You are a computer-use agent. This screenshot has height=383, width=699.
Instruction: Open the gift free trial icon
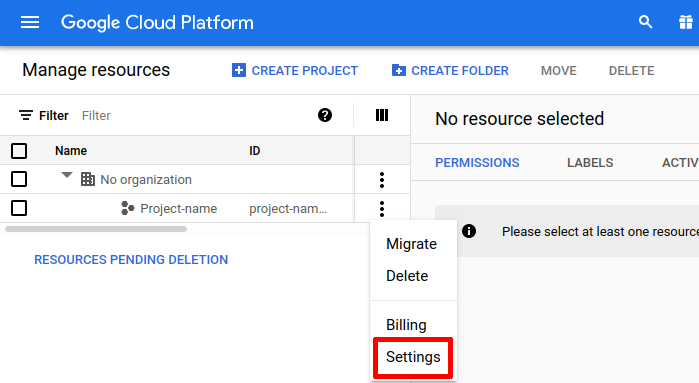click(686, 22)
